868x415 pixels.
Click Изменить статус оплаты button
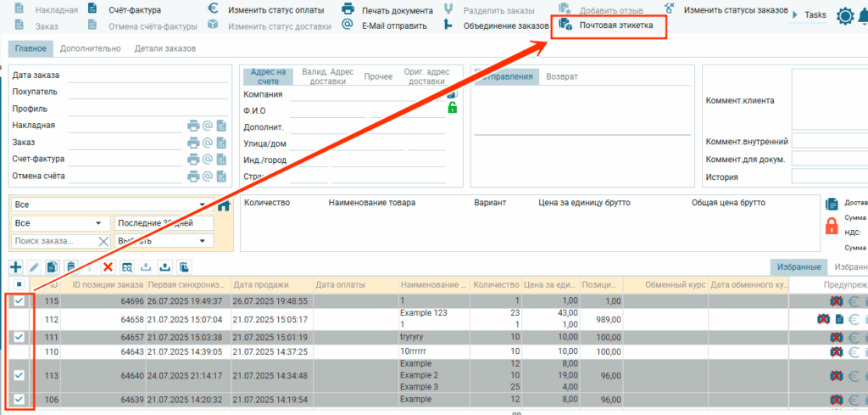coord(268,10)
